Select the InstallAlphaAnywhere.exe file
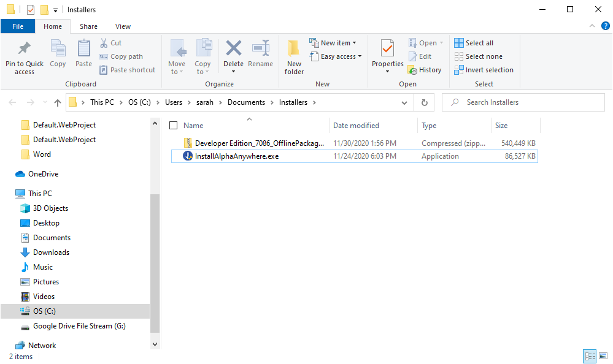Viewport: 613px width, 364px height. pos(355,156)
